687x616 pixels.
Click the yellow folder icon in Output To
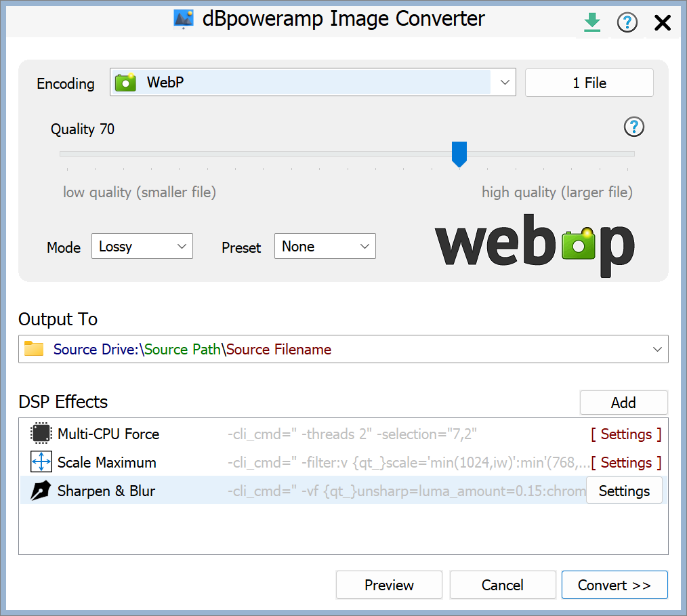(x=34, y=349)
